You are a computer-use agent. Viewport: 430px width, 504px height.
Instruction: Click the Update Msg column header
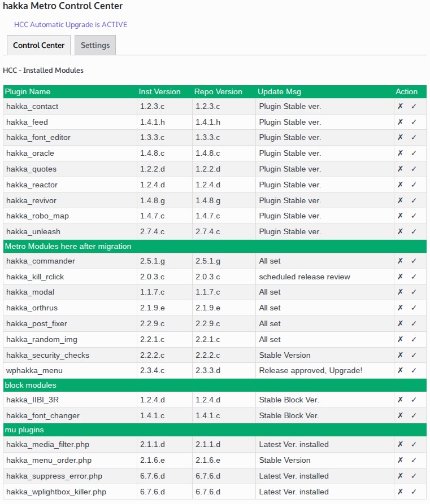point(279,91)
